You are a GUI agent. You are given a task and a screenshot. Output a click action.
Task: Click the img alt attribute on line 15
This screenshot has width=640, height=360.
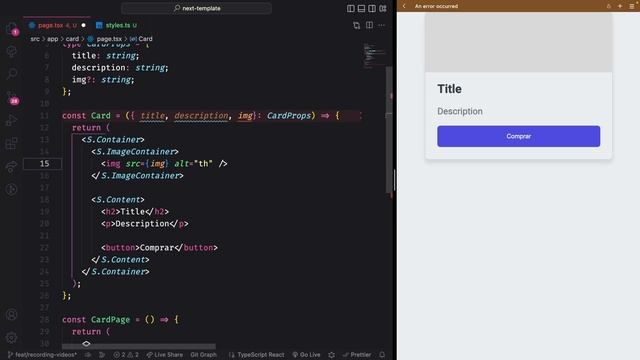coord(193,164)
